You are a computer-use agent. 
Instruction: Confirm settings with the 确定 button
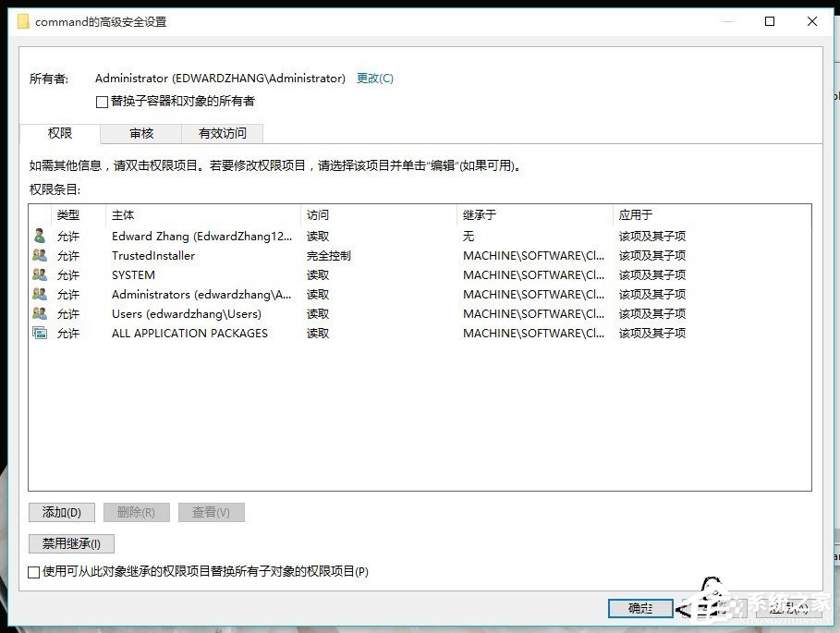pyautogui.click(x=639, y=609)
